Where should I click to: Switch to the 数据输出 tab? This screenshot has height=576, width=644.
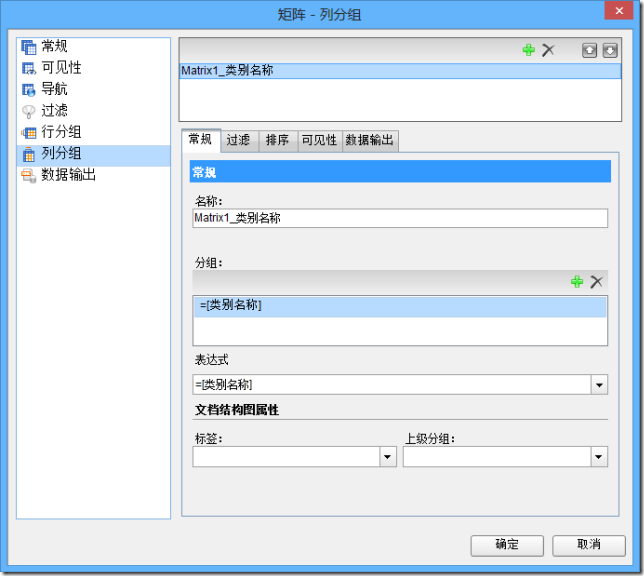(370, 141)
